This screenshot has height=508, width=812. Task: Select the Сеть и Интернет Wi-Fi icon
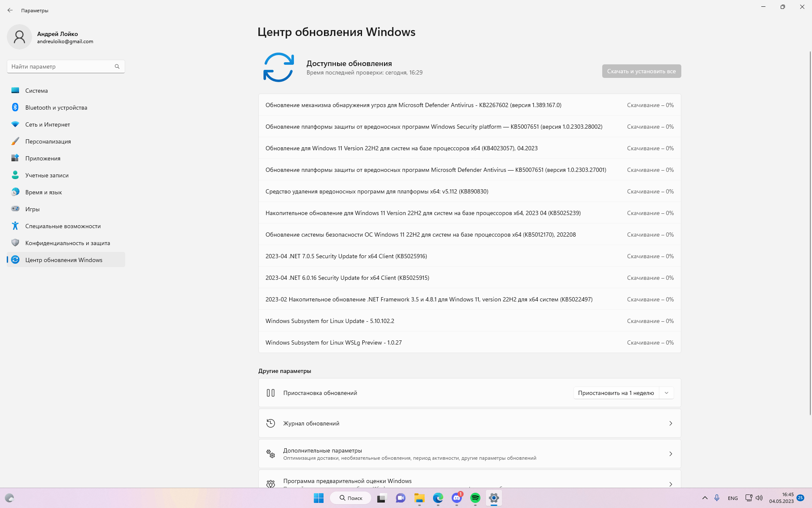coord(15,124)
